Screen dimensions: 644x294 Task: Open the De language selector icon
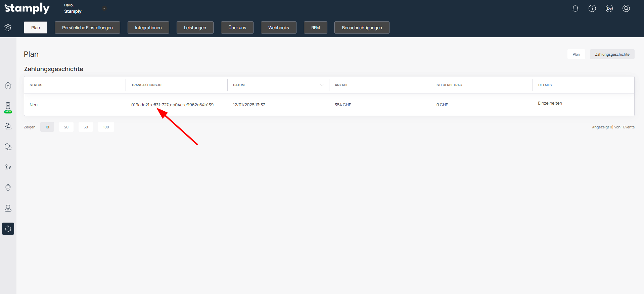(609, 8)
